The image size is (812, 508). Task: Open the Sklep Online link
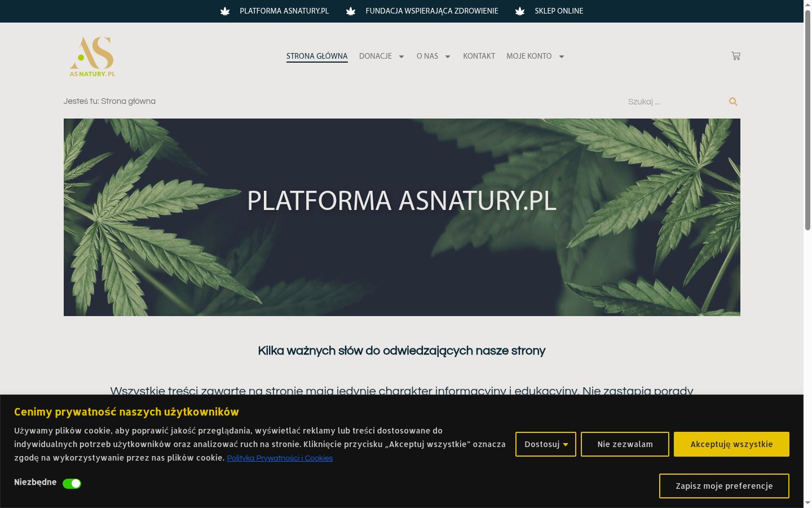559,11
